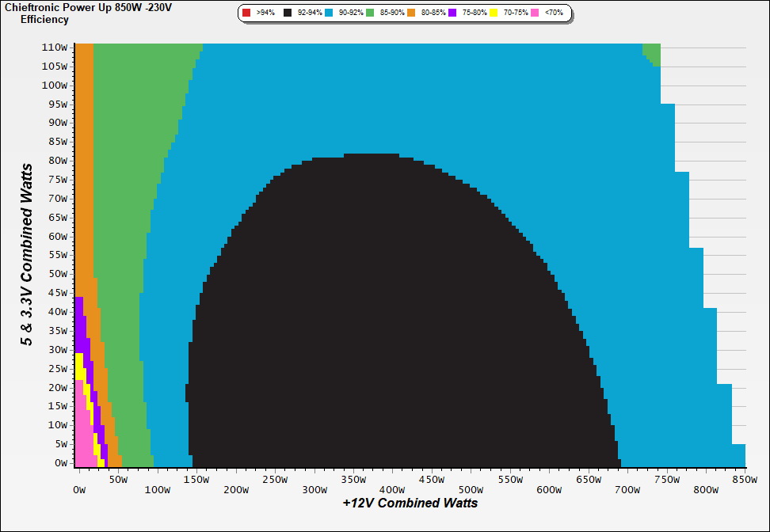Click the '+12V Combined Watts' axis title
This screenshot has width=770, height=532.
410,503
